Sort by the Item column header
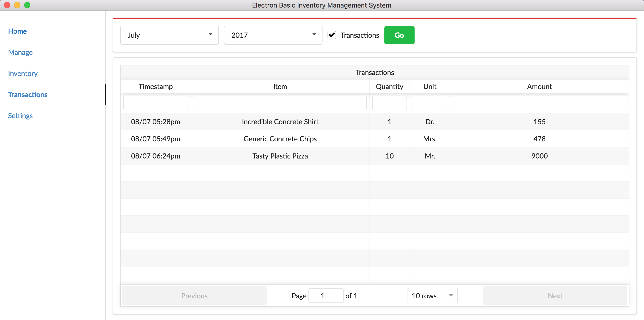Screen dimensions: 644x320 click(x=280, y=87)
